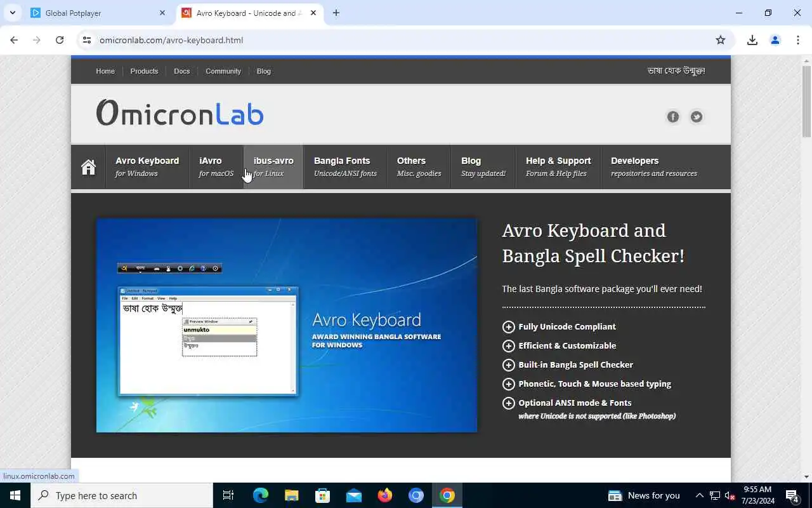The width and height of the screenshot is (812, 508).
Task: Show hidden system tray icons
Action: (699, 495)
